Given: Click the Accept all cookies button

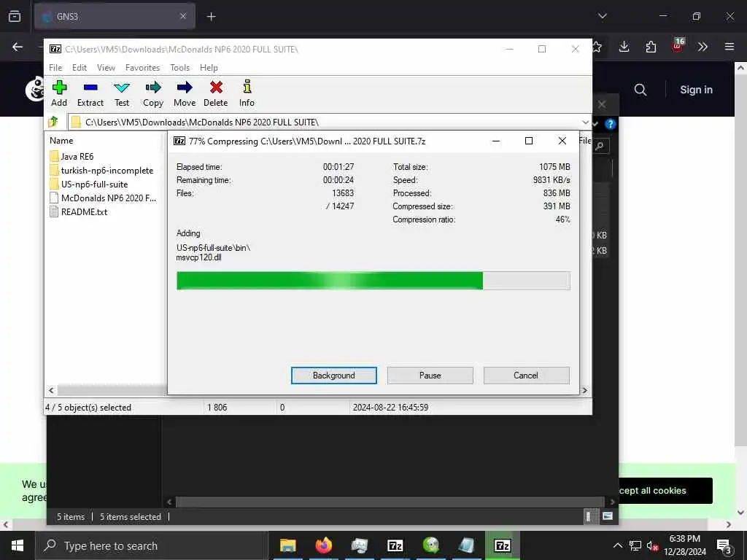Looking at the screenshot, I should tap(665, 491).
